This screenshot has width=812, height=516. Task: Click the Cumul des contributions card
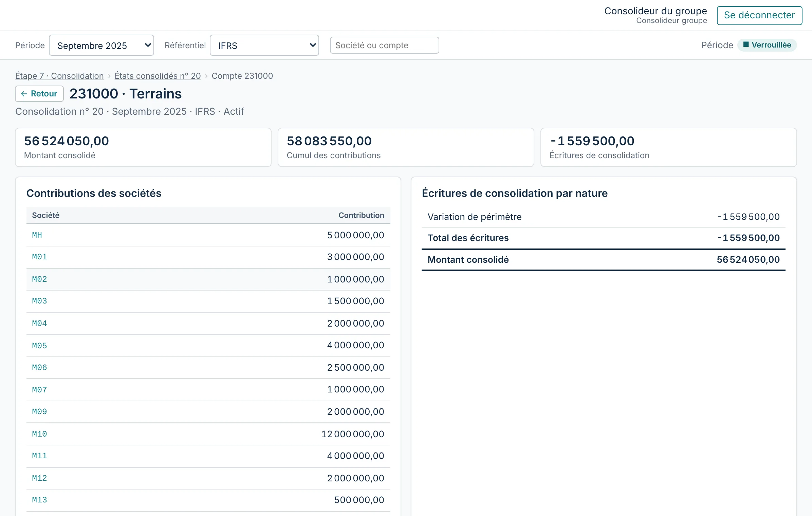[x=406, y=147]
